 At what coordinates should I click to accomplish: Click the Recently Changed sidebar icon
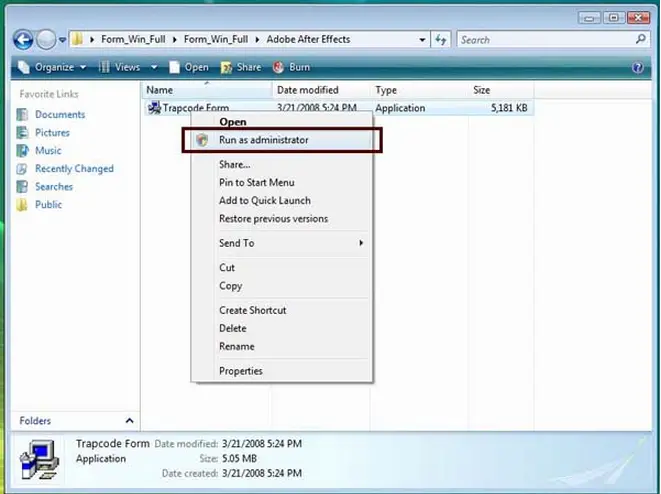point(22,169)
